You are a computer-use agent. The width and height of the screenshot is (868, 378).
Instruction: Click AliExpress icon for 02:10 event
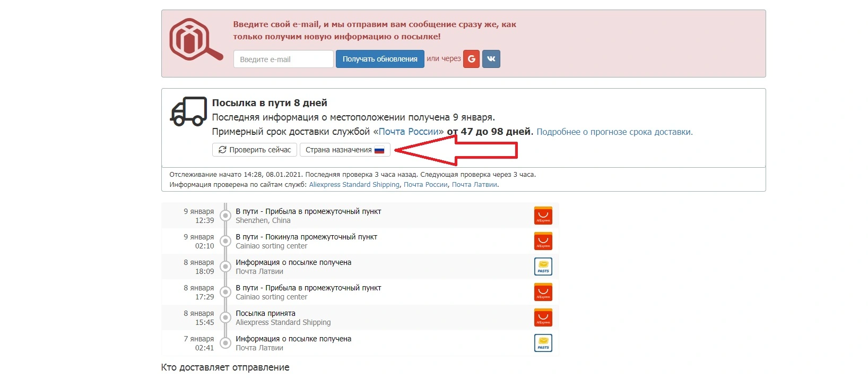(x=543, y=241)
